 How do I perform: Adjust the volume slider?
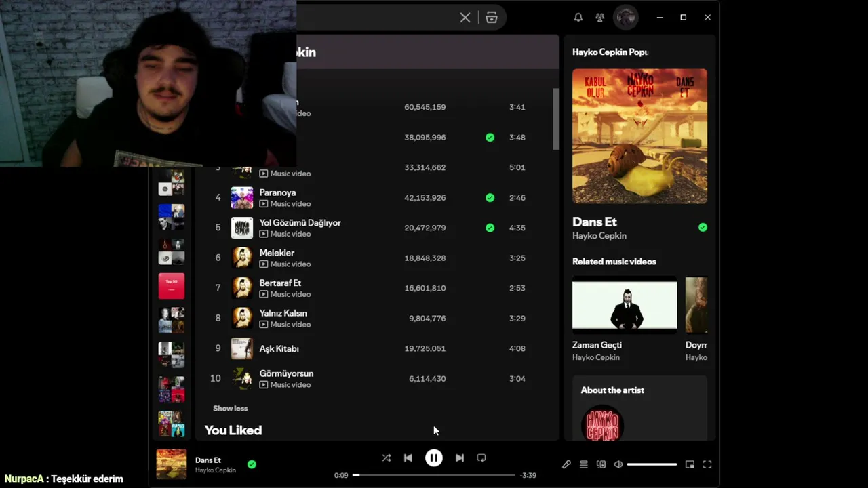click(652, 464)
